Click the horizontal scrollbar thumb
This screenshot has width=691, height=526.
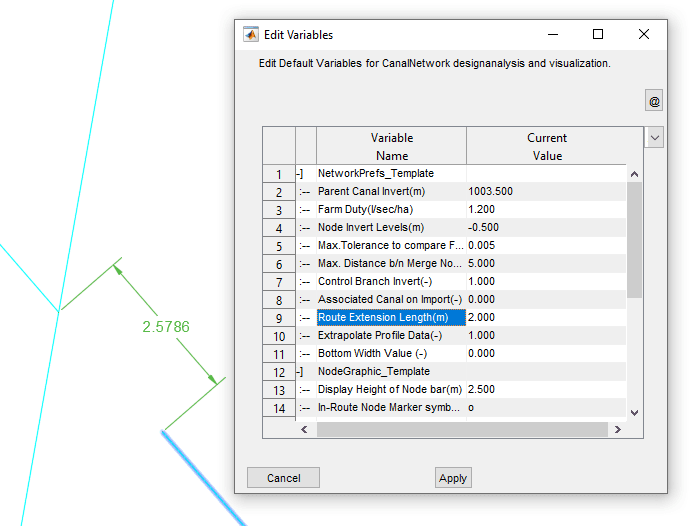pos(462,430)
